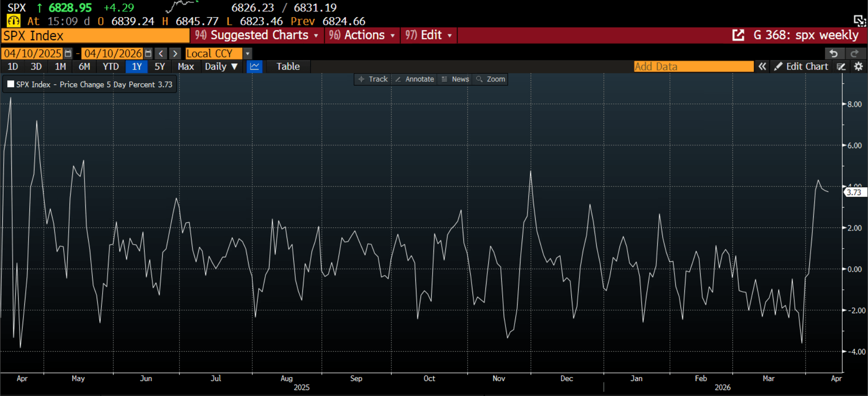Expand the Daily periodicity dropdown
The height and width of the screenshot is (396, 868).
(221, 66)
